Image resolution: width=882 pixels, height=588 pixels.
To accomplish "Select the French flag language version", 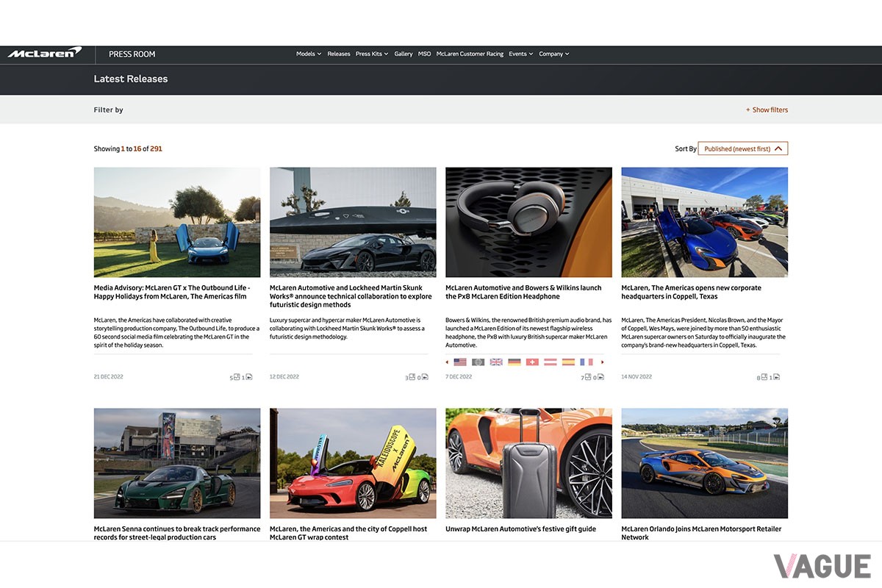I will 586,362.
